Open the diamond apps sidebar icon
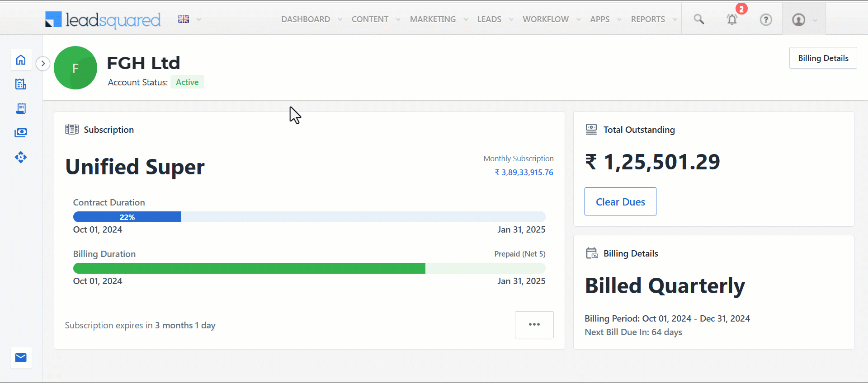The image size is (868, 383). point(21,157)
